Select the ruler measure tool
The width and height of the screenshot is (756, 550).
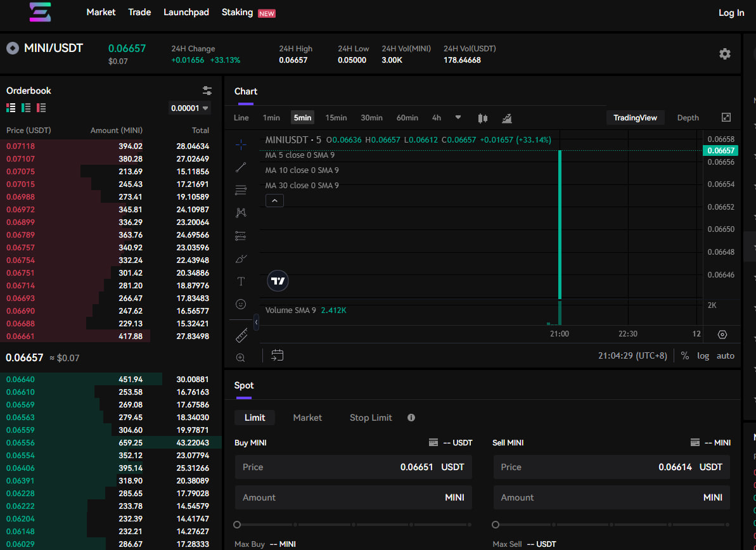pyautogui.click(x=241, y=335)
